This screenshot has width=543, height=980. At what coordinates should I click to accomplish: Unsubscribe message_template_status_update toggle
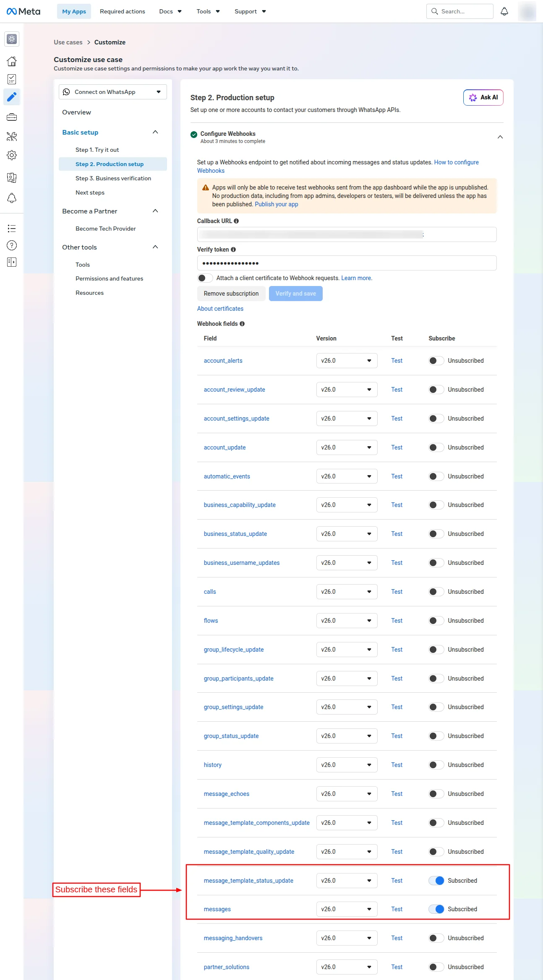pyautogui.click(x=436, y=881)
